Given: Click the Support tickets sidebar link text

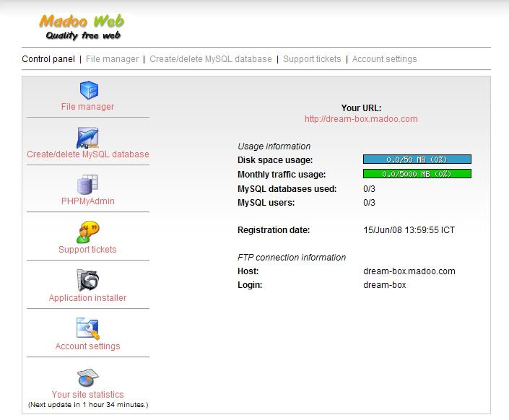Looking at the screenshot, I should [x=87, y=249].
